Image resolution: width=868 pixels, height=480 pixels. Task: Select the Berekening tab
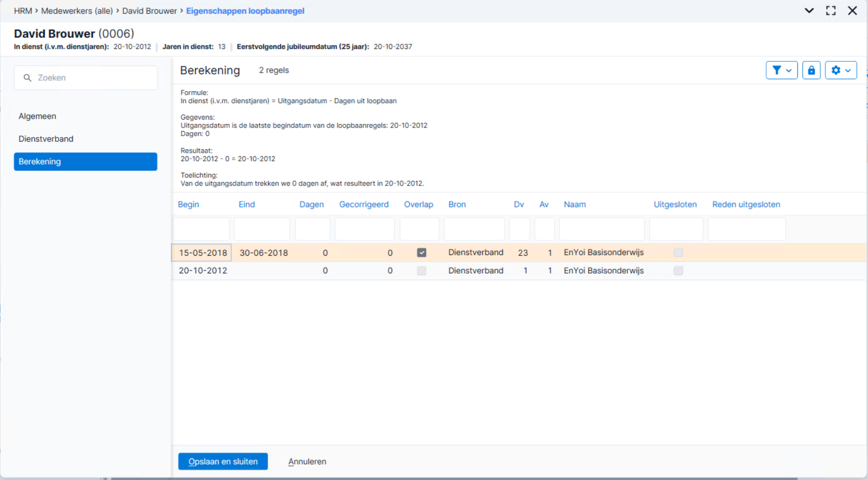[x=85, y=162]
